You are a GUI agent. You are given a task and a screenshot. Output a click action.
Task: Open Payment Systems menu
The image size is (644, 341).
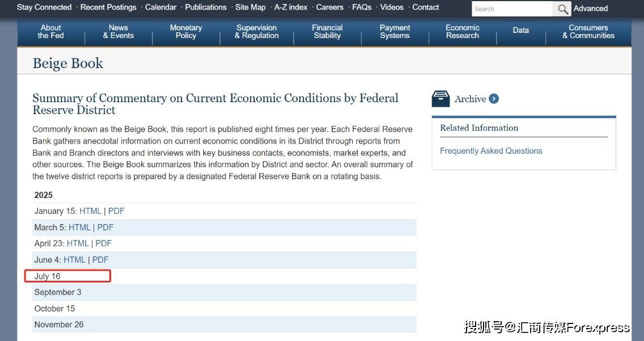click(x=395, y=32)
